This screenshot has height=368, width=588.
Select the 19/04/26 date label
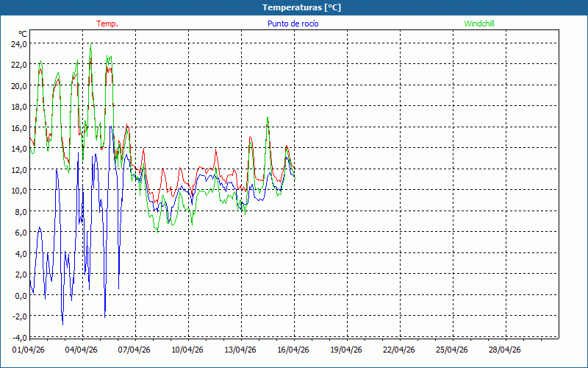[346, 350]
